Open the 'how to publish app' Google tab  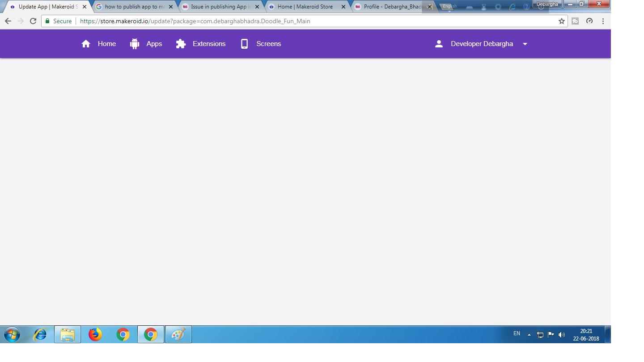pyautogui.click(x=132, y=7)
